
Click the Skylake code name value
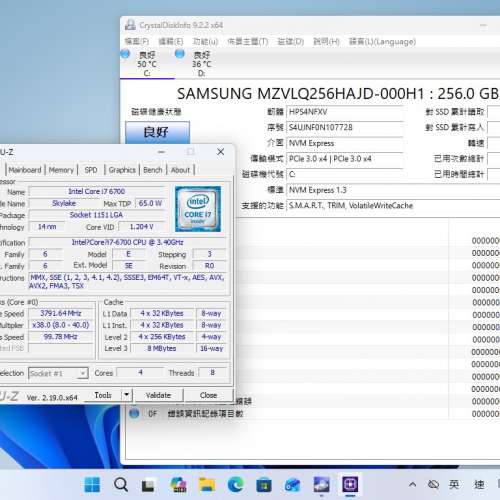pyautogui.click(x=64, y=203)
